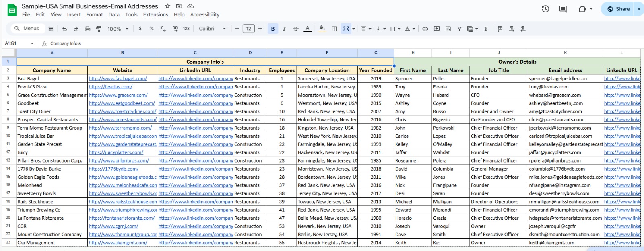Increase the font size

click(x=260, y=29)
